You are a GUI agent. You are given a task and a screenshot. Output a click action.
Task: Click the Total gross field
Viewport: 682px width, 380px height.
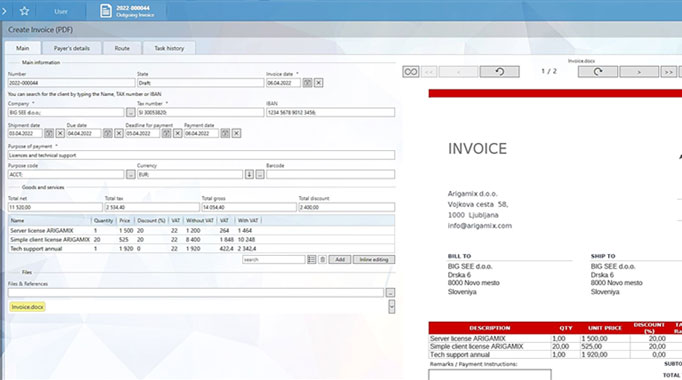[249, 207]
